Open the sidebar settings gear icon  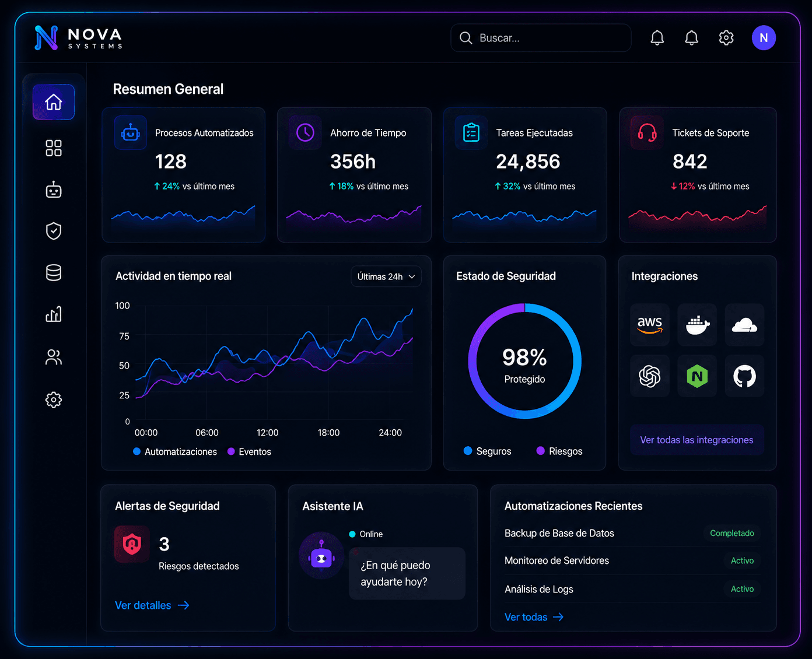click(54, 399)
